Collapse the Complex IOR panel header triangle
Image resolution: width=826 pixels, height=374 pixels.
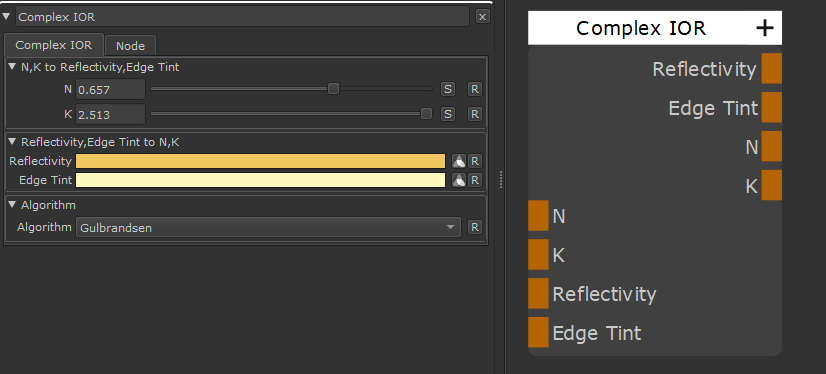[x=7, y=16]
